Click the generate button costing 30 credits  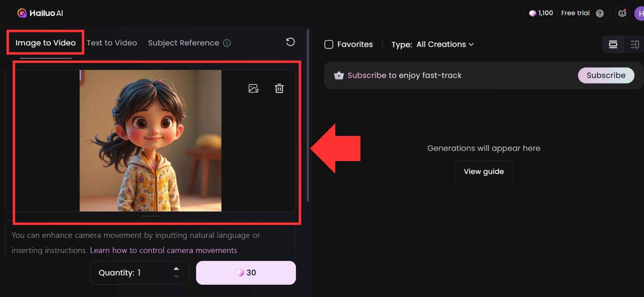[246, 273]
